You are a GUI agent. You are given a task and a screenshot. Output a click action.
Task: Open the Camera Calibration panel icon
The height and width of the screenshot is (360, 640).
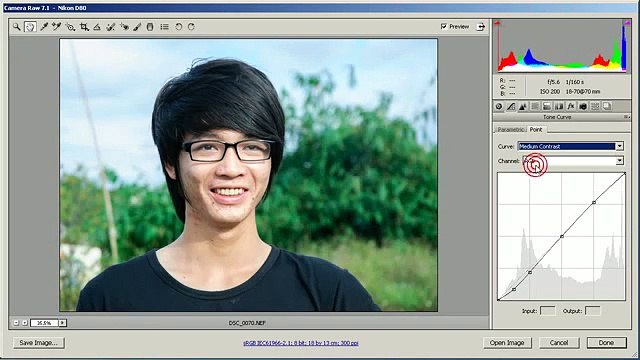tap(583, 107)
